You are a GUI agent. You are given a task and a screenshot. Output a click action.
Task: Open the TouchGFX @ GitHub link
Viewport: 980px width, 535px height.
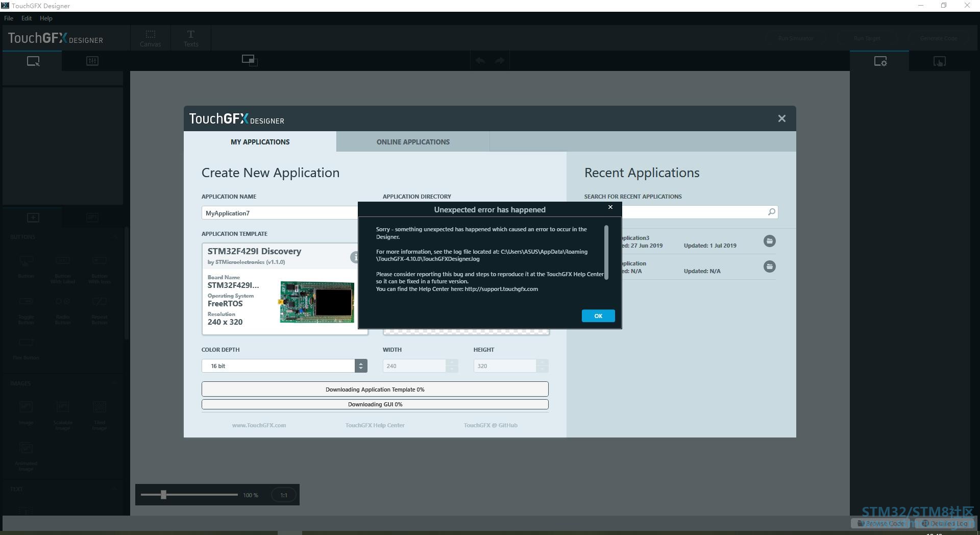(491, 425)
